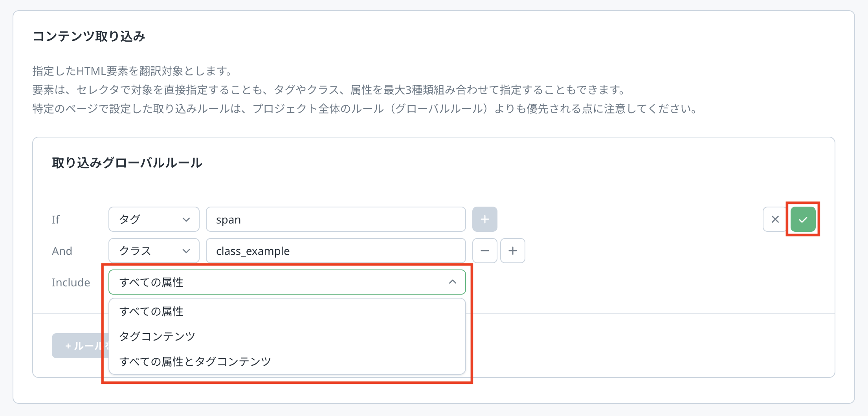The image size is (868, 416).
Task: Remove the class condition with minus button
Action: click(484, 251)
